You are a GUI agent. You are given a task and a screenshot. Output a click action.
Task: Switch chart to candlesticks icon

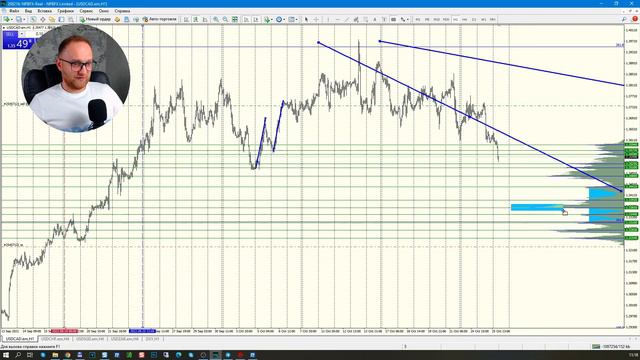point(196,19)
